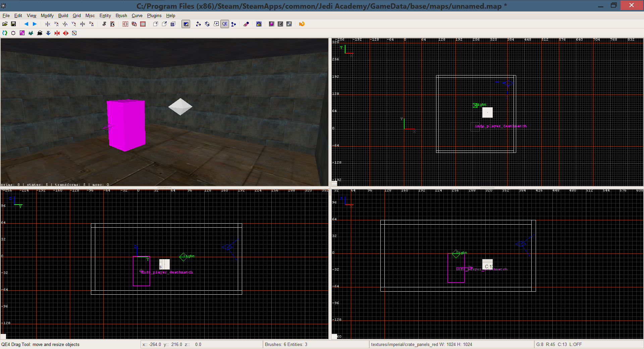Open the Curve menu

(x=137, y=15)
